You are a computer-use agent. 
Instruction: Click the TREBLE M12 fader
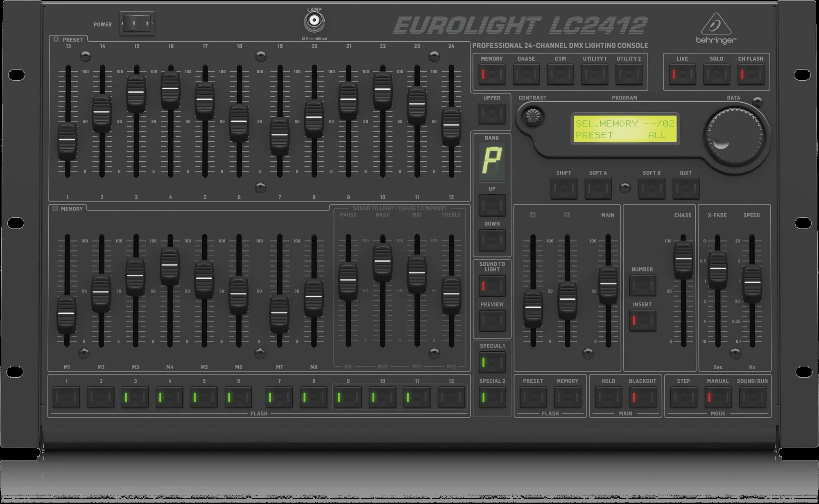[451, 295]
